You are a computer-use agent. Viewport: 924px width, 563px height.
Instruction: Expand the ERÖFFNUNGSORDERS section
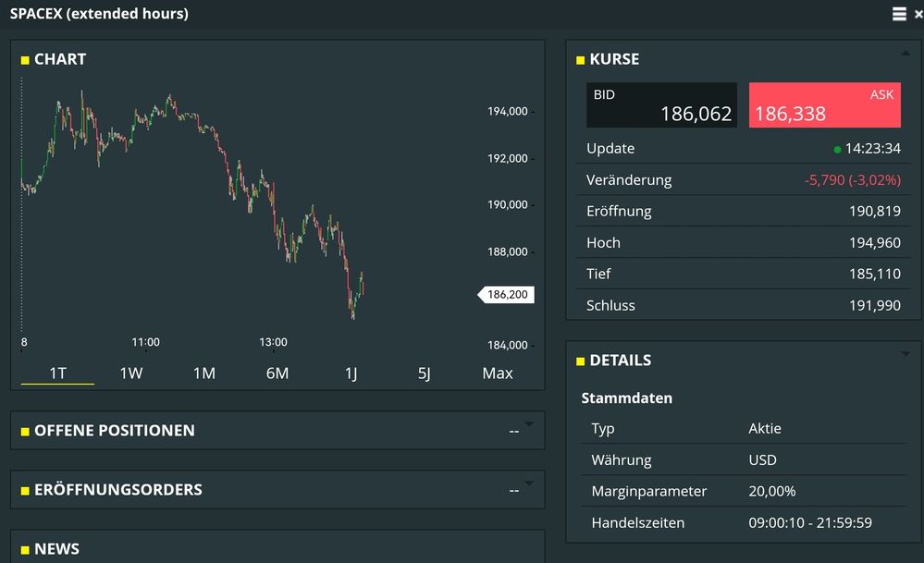(528, 483)
